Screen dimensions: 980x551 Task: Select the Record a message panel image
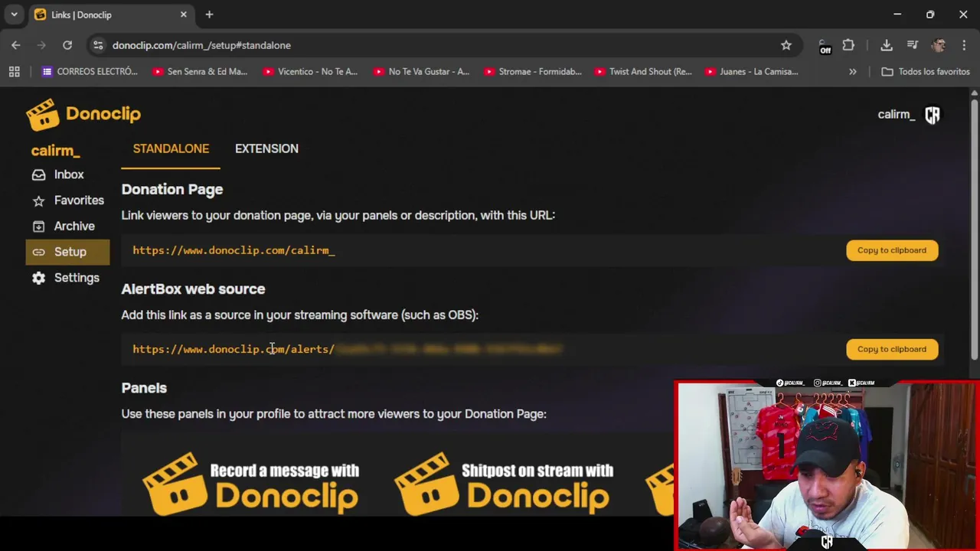(x=251, y=484)
